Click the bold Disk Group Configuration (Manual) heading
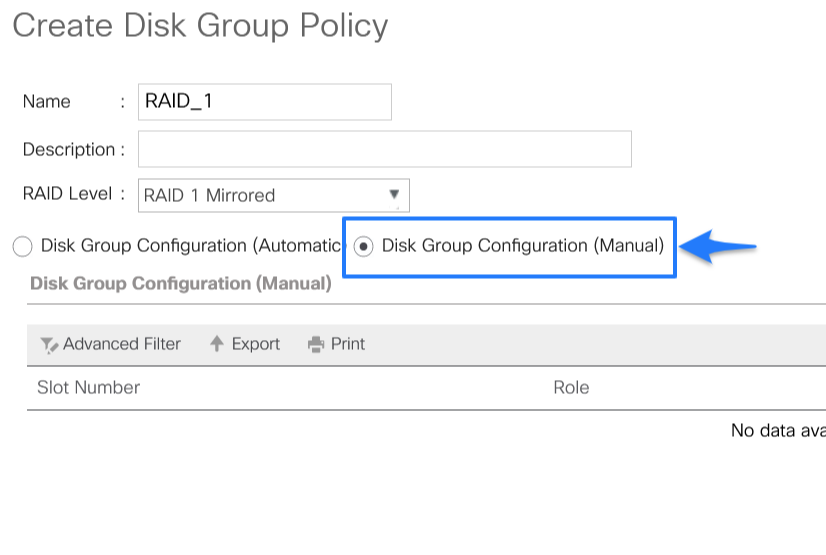This screenshot has height=555, width=826. (180, 284)
